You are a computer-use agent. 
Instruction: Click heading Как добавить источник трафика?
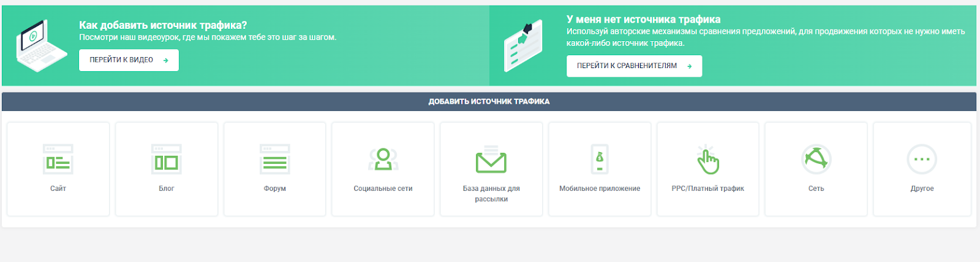[163, 25]
